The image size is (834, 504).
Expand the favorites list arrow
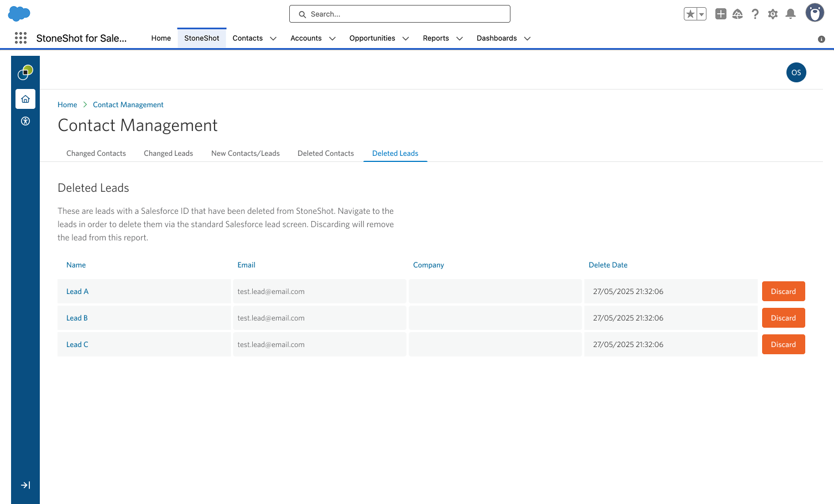pyautogui.click(x=702, y=14)
